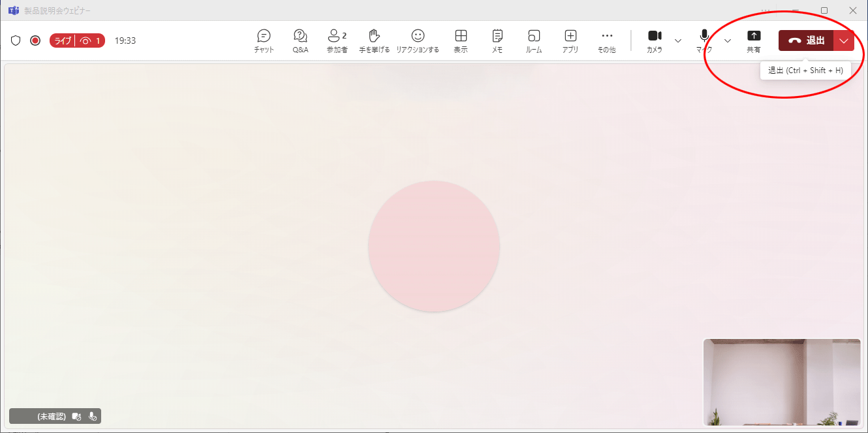Click the red recording indicator icon

click(35, 40)
